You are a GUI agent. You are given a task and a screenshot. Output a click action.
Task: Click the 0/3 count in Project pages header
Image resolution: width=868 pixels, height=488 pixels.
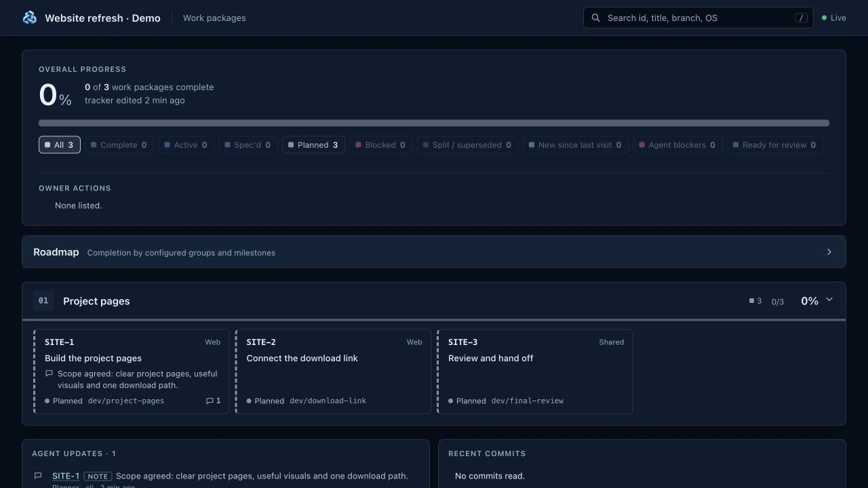[x=778, y=302]
